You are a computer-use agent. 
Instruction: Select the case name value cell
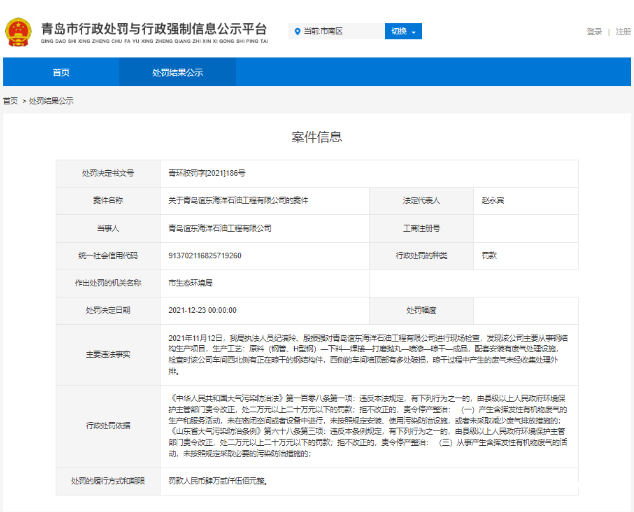coord(265,201)
